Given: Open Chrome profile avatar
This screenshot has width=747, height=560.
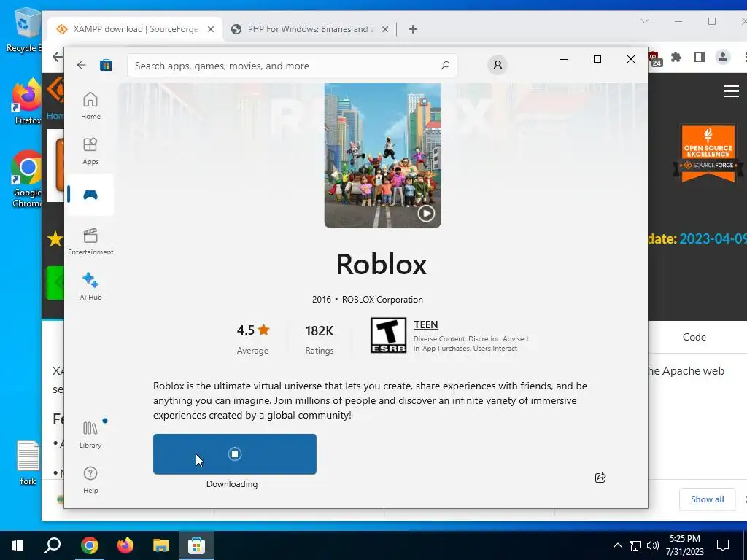Looking at the screenshot, I should (722, 58).
